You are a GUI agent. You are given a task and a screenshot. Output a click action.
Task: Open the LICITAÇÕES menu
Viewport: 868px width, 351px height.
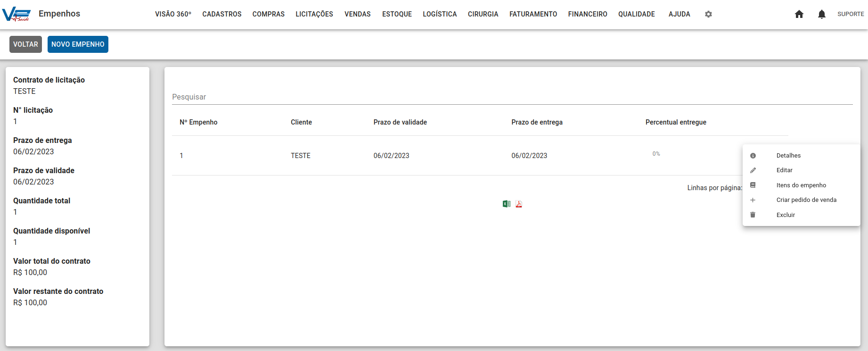click(314, 14)
